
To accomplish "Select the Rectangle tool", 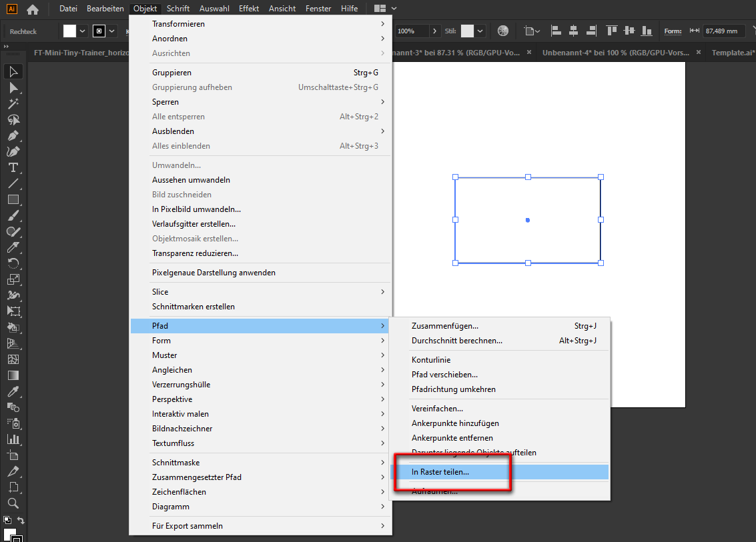I will pos(13,199).
